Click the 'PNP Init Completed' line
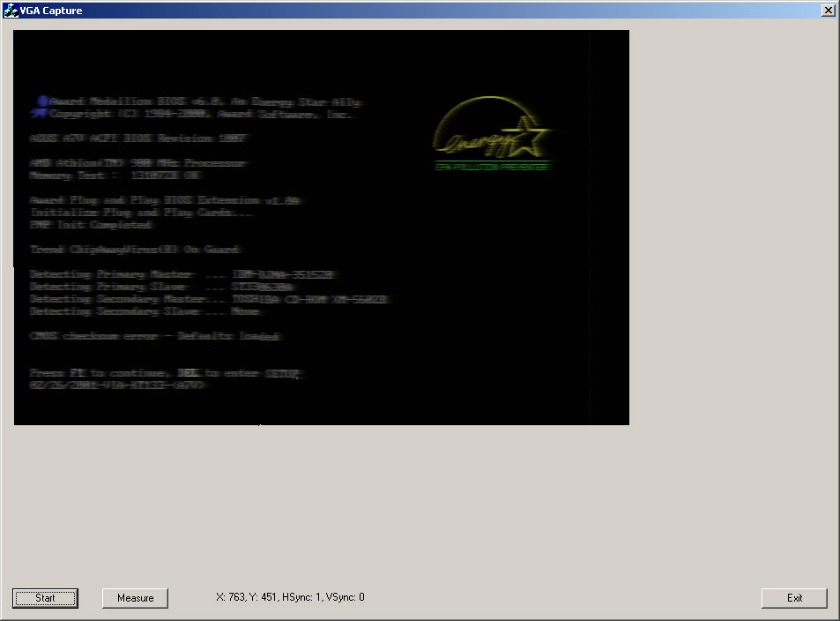The width and height of the screenshot is (840, 621). coord(93,225)
